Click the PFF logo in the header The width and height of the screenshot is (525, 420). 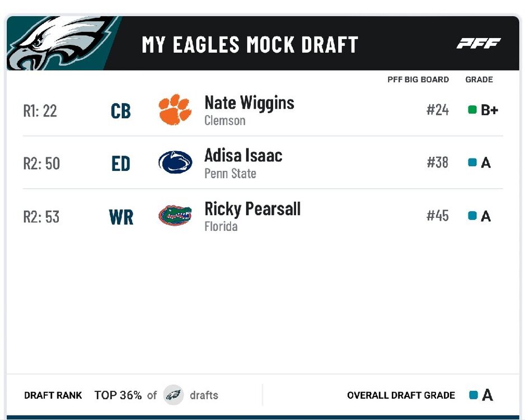(479, 43)
